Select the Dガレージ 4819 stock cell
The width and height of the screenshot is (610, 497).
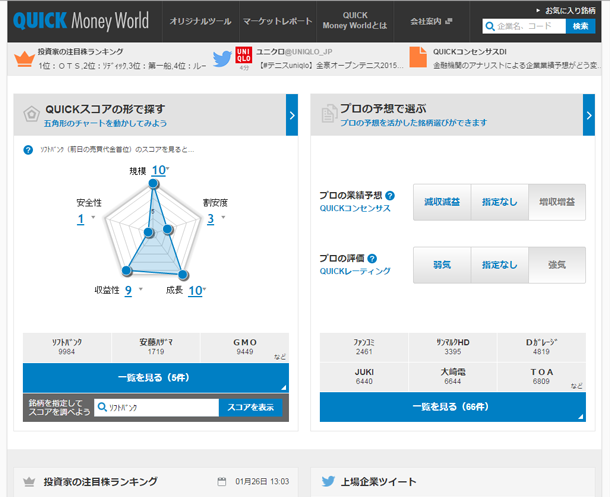[542, 347]
